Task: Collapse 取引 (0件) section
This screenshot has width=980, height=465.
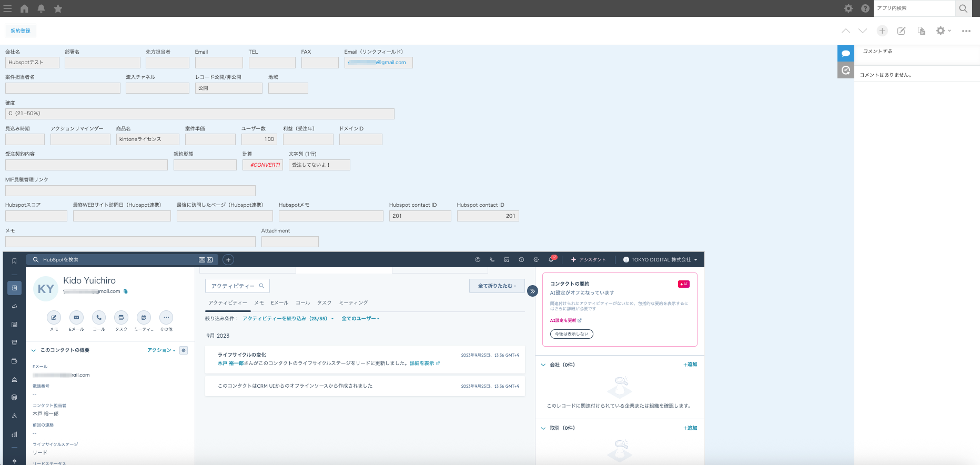Action: coord(543,428)
